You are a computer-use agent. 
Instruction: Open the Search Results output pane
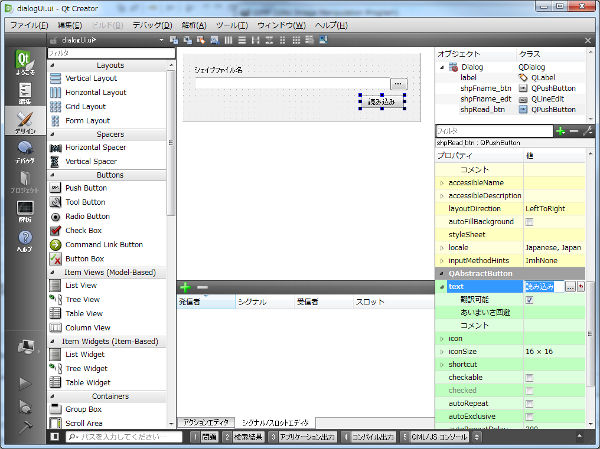pos(244,437)
